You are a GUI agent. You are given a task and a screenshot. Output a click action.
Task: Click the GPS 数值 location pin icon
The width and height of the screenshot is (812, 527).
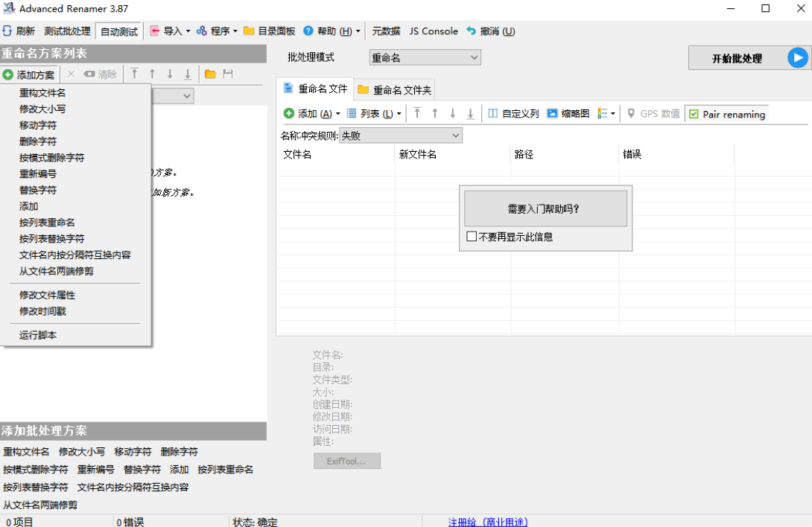pos(631,114)
